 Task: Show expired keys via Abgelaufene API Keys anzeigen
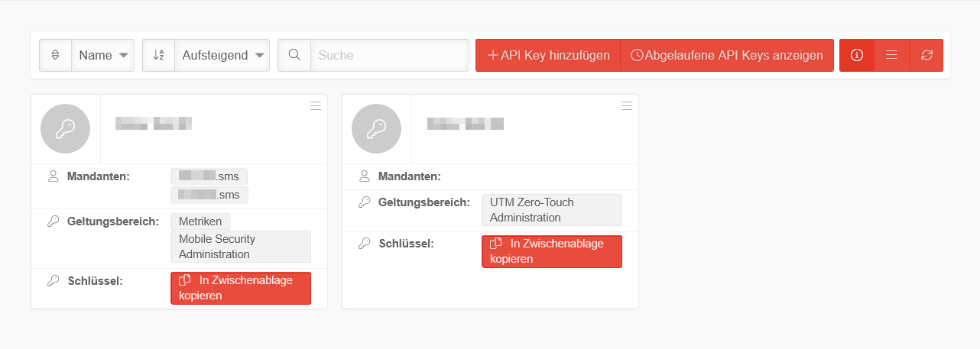(726, 55)
